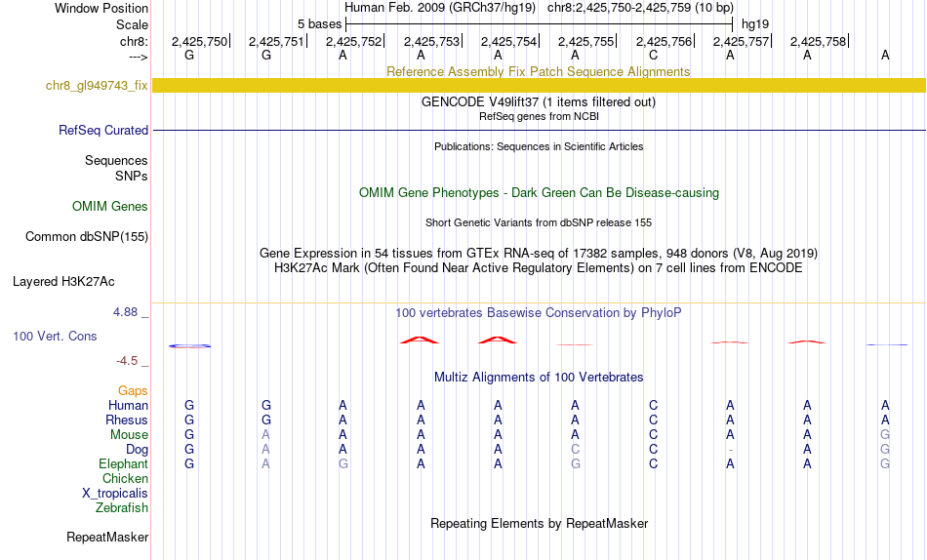The width and height of the screenshot is (927, 560).
Task: Click 100 vertebrates Basewise Conservation by PhyloP title
Action: 539,313
